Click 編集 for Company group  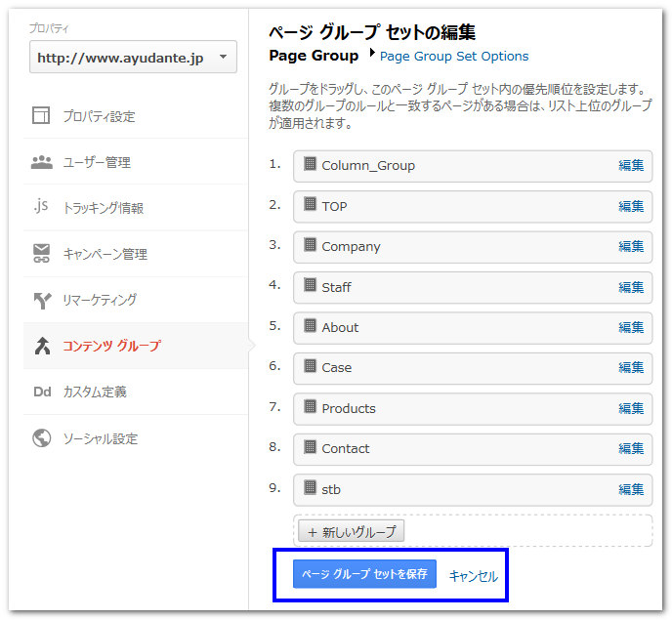(631, 246)
